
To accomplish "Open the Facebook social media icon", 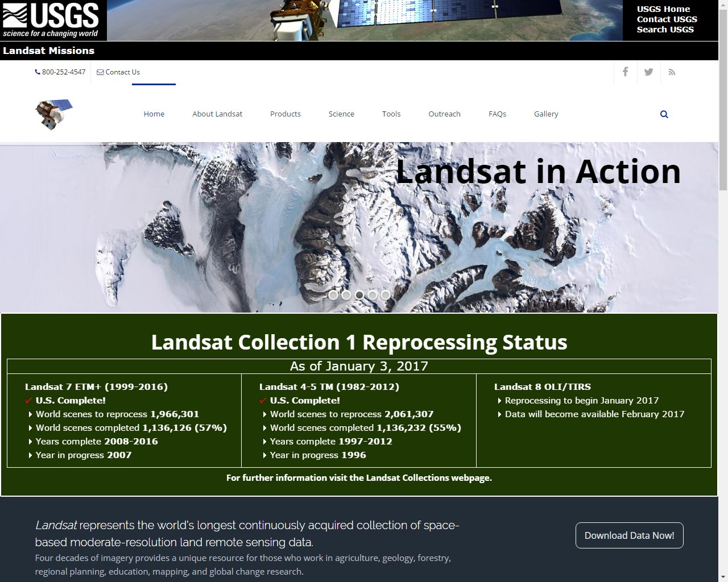I will coord(625,72).
